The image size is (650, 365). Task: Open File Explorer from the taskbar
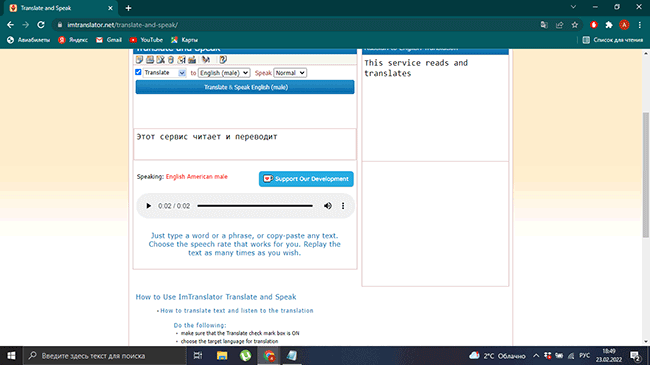coord(222,356)
